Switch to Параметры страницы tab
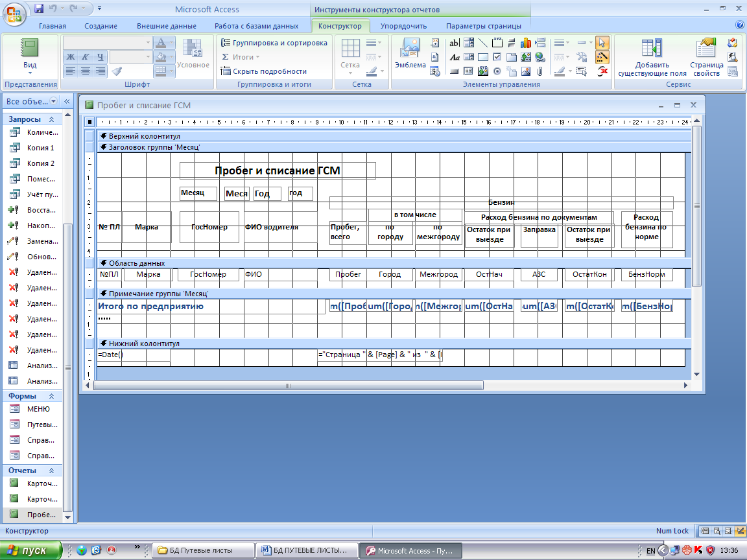The height and width of the screenshot is (560, 747). 484,26
